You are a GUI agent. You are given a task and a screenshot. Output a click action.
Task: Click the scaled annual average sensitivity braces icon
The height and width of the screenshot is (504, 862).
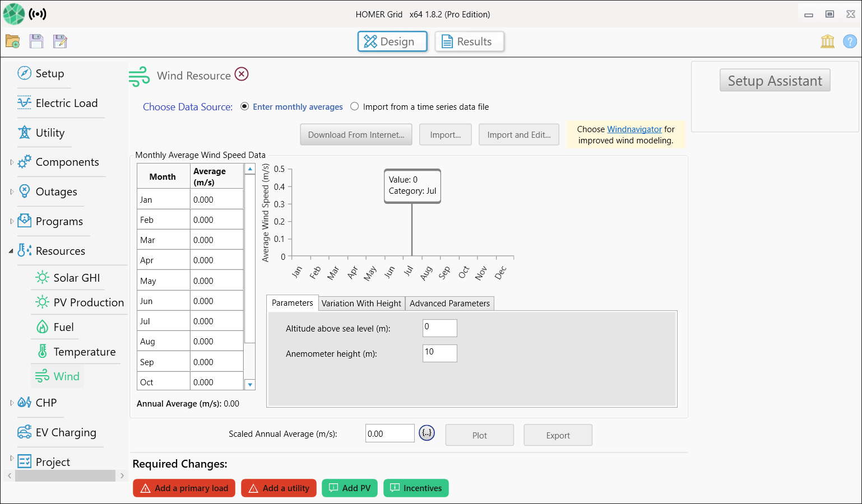(427, 433)
